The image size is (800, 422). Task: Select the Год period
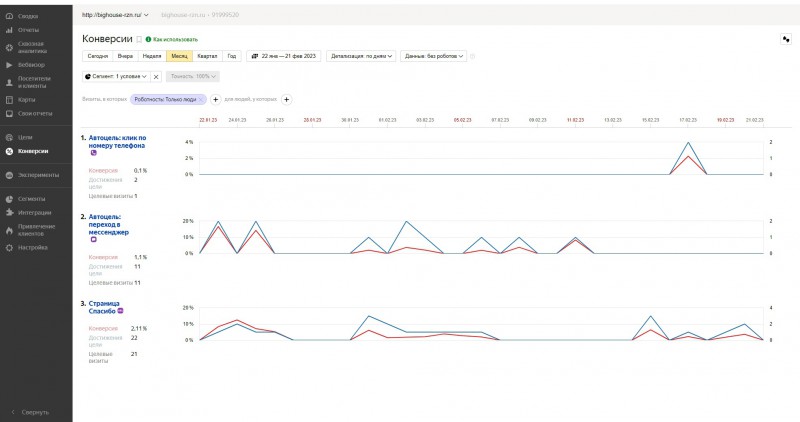232,56
